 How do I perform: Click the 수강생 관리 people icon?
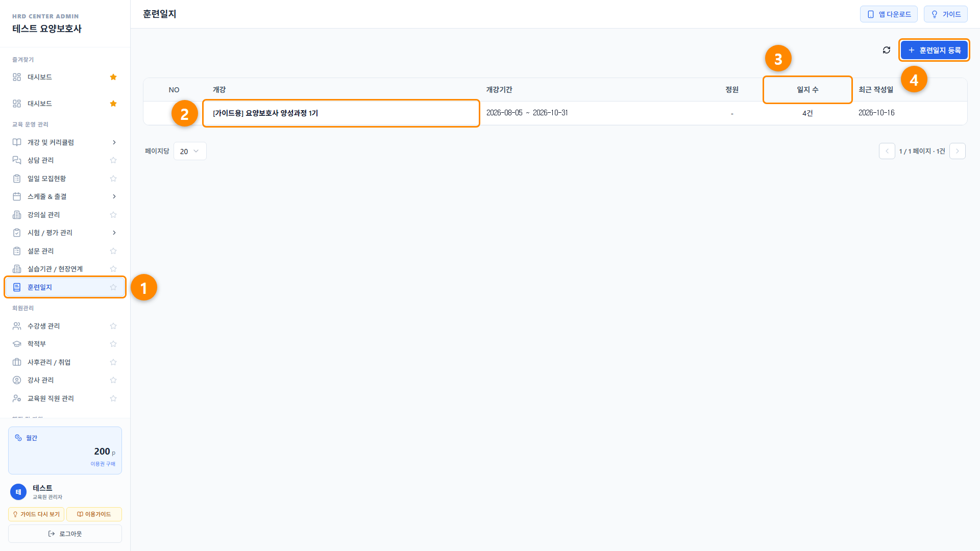click(17, 326)
